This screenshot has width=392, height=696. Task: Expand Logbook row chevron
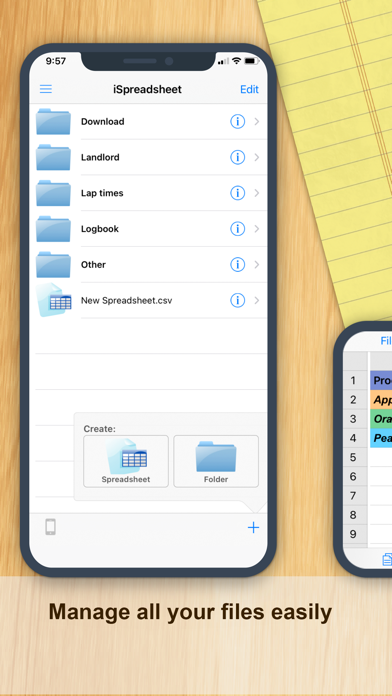tap(257, 229)
